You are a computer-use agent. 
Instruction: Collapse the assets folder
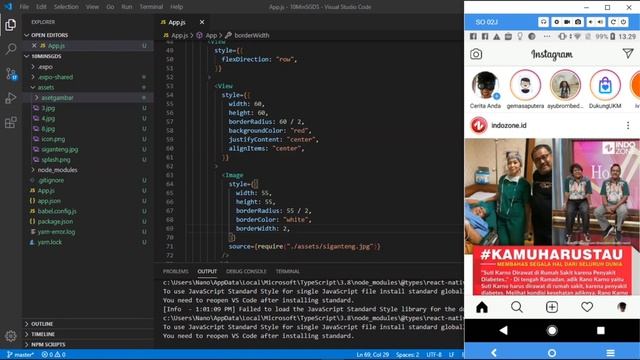point(88,87)
